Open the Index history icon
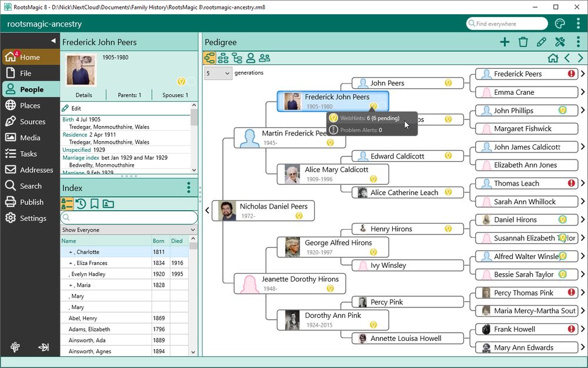This screenshot has width=588, height=368. pyautogui.click(x=81, y=204)
